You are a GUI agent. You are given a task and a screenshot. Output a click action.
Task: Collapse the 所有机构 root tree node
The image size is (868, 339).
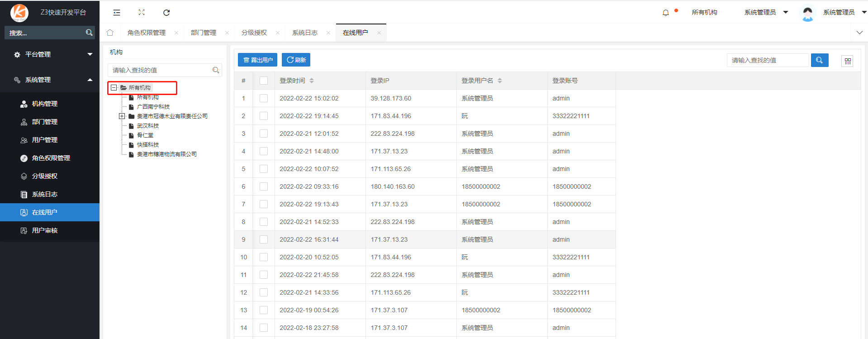point(114,88)
